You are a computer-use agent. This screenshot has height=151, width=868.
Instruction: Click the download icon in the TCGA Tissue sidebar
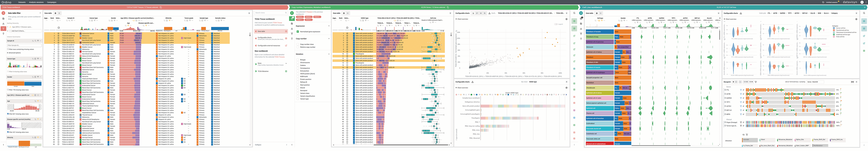click(x=3, y=24)
